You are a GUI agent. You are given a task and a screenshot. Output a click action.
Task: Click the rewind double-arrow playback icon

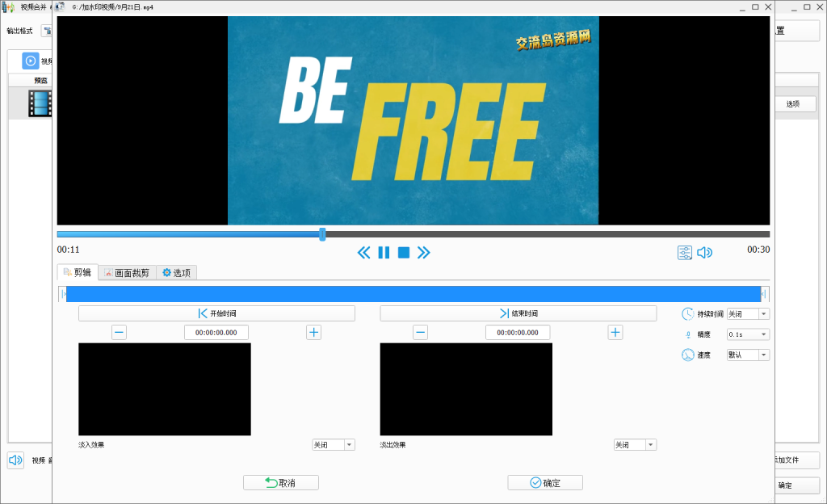(364, 253)
